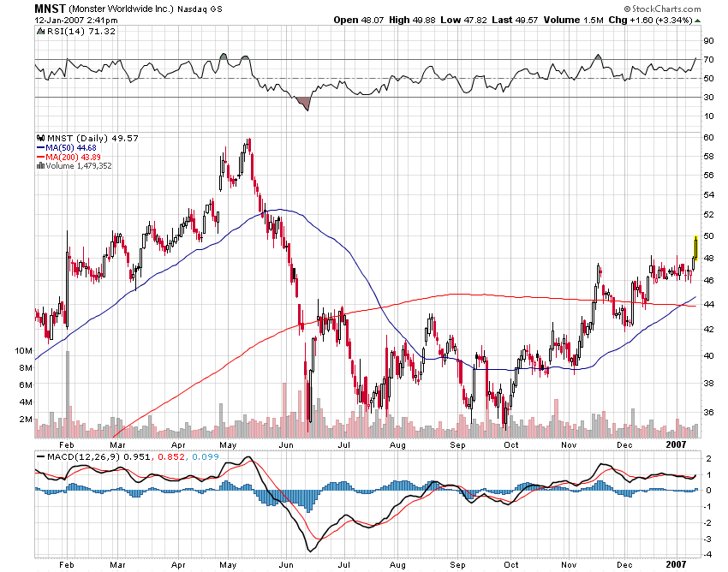Click the black MACD legend line marker
Screen dimensions: 728x572
tap(41, 457)
